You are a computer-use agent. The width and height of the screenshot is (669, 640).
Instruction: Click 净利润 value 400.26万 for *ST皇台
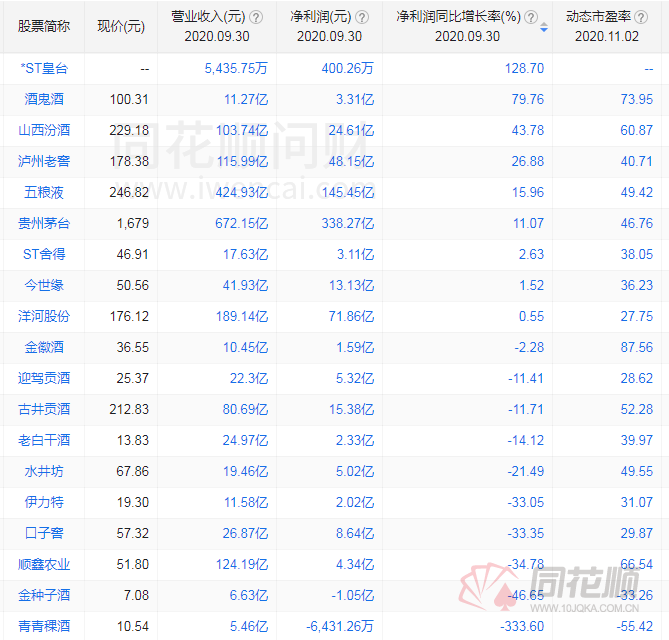tap(348, 68)
